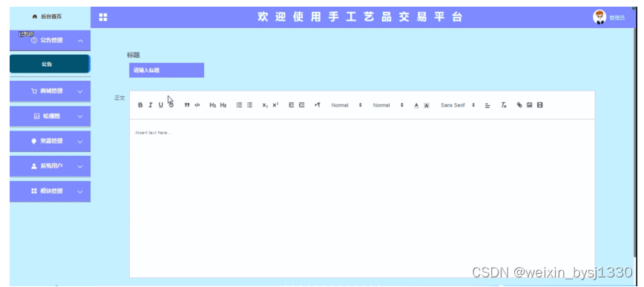Decrease text indent
Viewport: 644px width, 287px height.
coord(291,105)
